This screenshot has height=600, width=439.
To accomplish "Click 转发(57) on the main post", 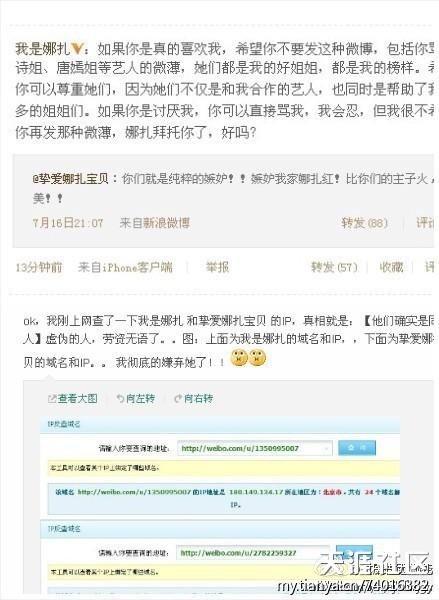I will (x=334, y=267).
